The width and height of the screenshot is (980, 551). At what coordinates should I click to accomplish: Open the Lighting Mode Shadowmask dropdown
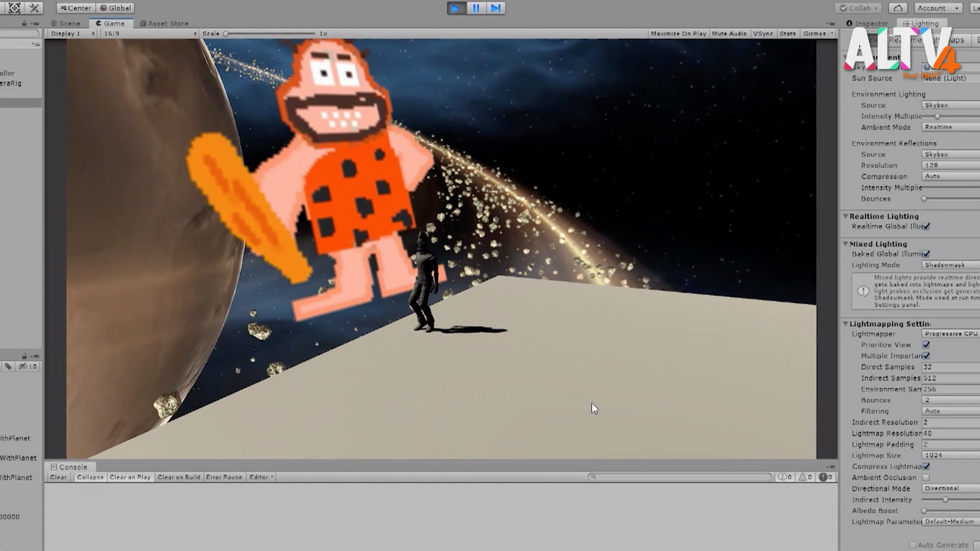point(950,265)
